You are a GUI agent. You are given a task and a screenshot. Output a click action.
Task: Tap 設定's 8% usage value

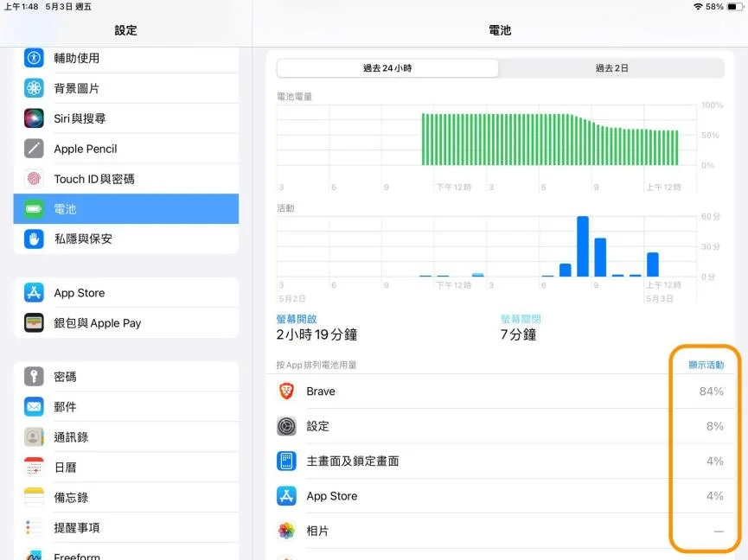714,426
